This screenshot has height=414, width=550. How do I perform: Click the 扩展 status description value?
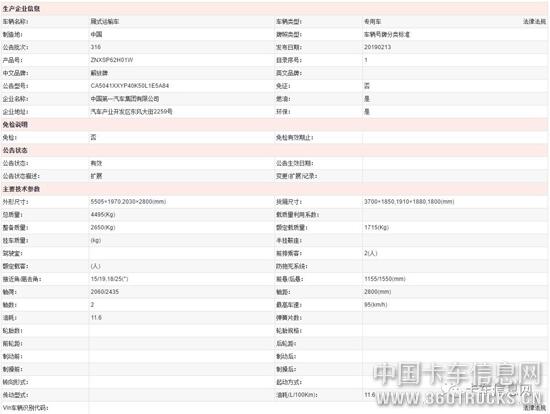(x=96, y=176)
